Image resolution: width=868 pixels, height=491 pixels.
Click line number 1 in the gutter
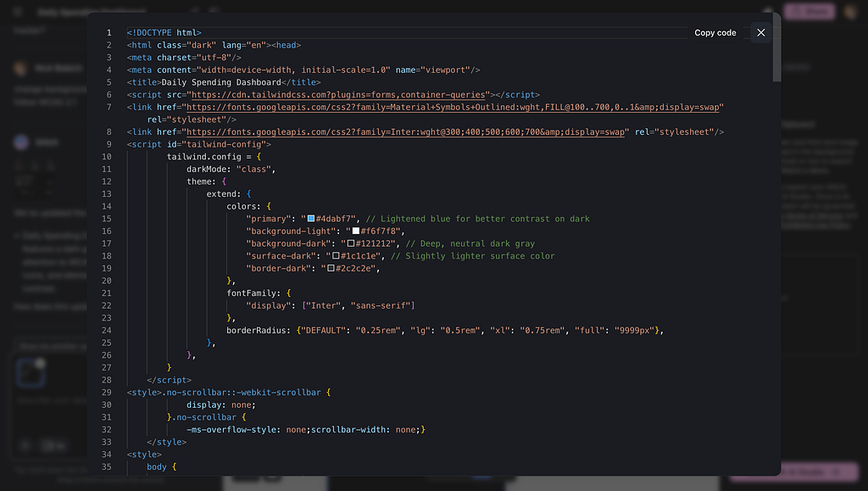point(108,33)
